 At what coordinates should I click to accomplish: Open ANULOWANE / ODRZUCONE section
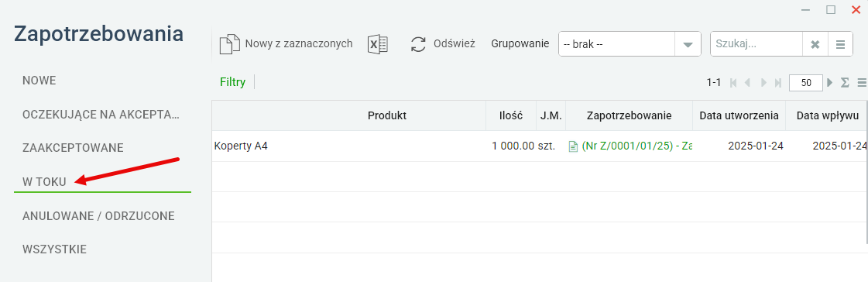(98, 215)
